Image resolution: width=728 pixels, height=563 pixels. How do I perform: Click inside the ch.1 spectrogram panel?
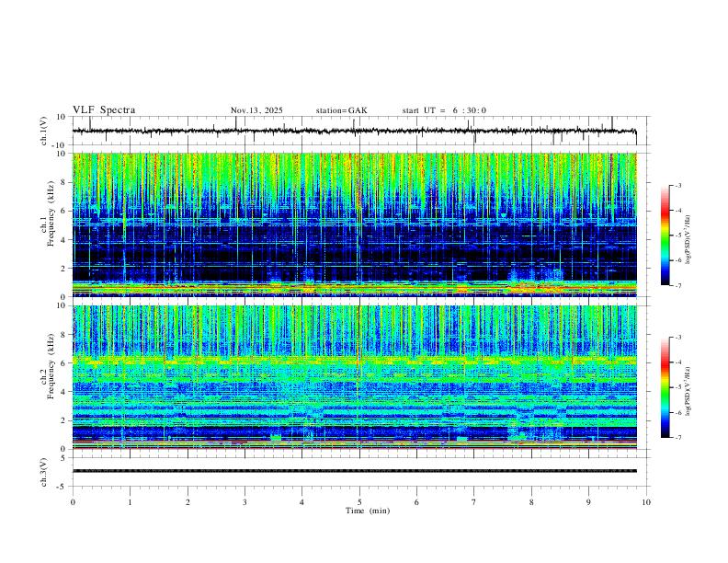(x=354, y=224)
